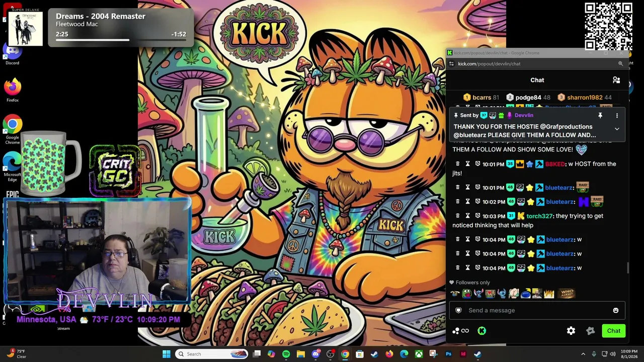Open Spotify from the taskbar
Image resolution: width=644 pixels, height=362 pixels.
(x=286, y=354)
